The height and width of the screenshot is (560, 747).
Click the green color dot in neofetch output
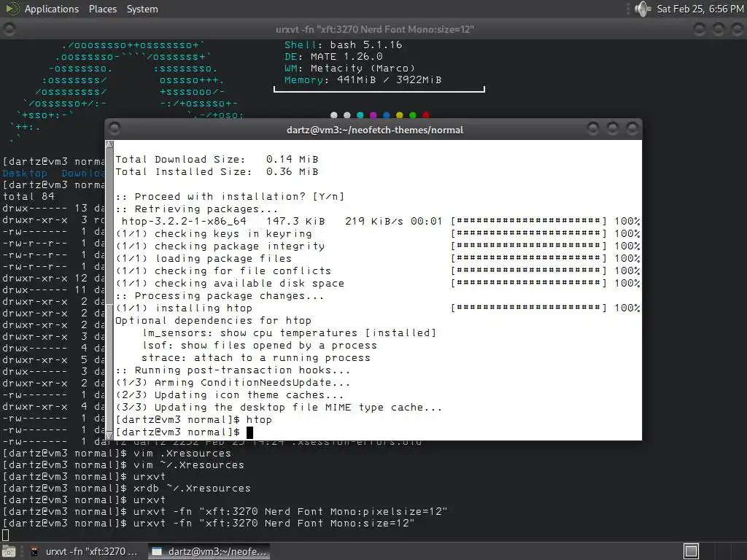413,115
